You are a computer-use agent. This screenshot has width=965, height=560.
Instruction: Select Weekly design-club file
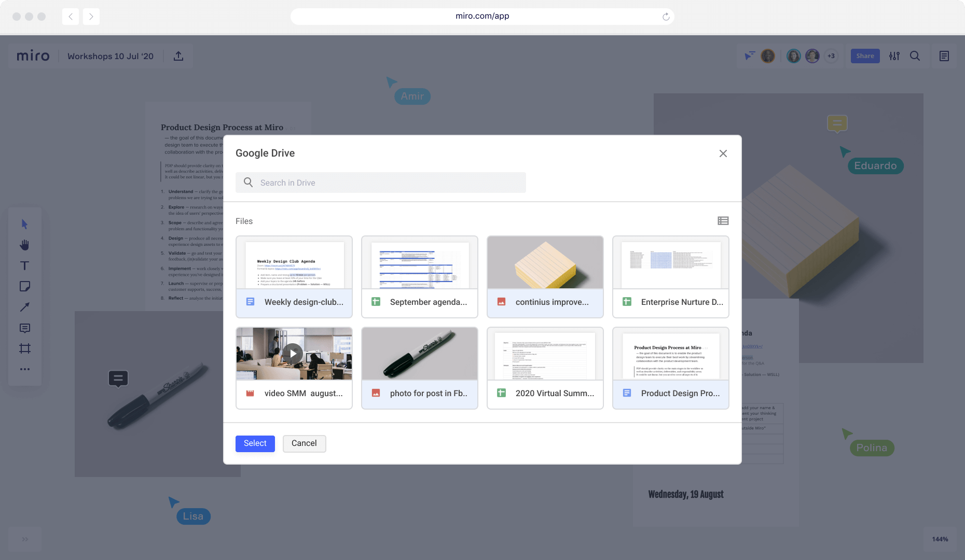click(294, 277)
